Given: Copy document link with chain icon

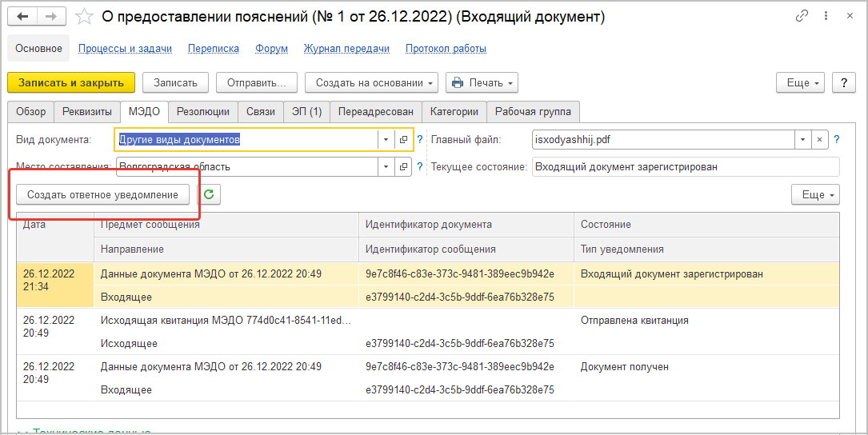Looking at the screenshot, I should (x=802, y=17).
